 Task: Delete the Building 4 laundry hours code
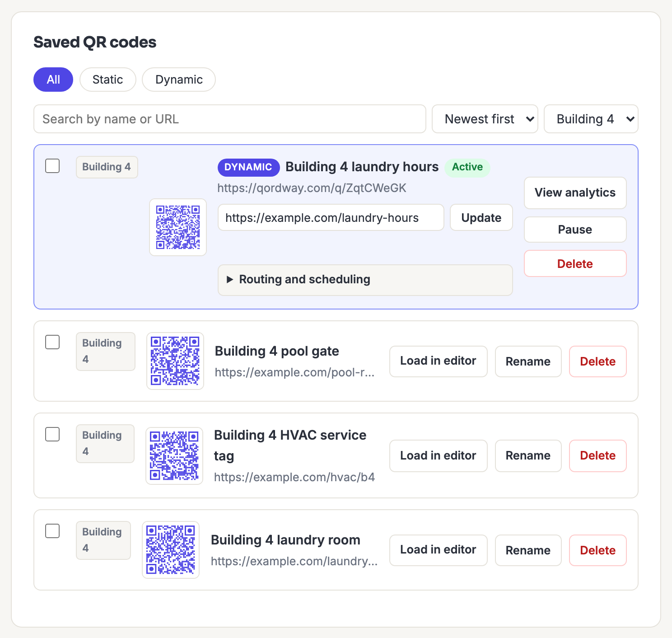click(x=575, y=264)
